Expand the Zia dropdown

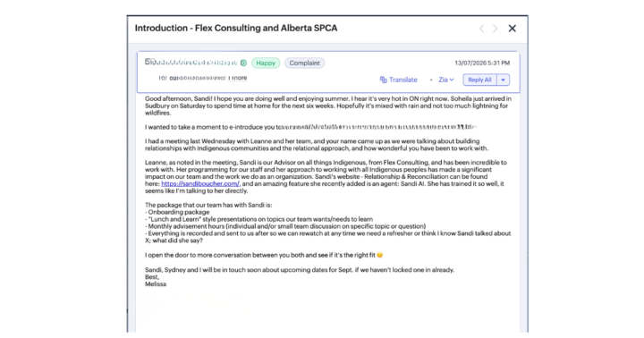(x=446, y=80)
